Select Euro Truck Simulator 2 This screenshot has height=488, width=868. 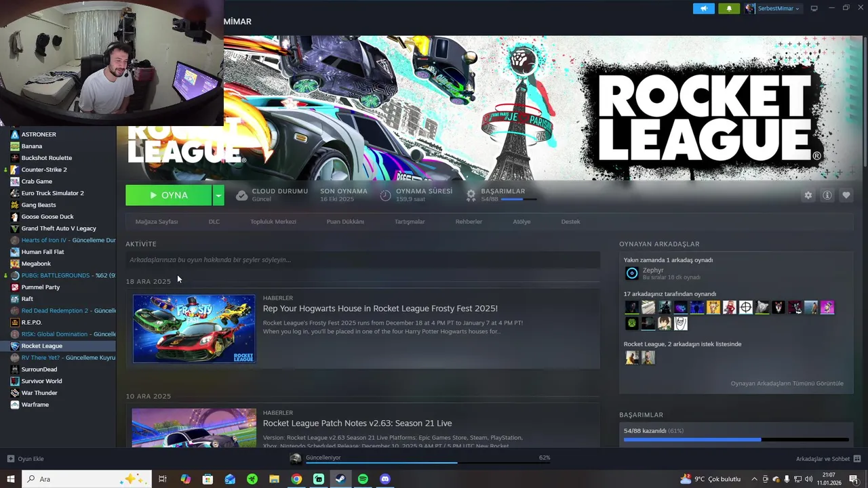[52, 193]
